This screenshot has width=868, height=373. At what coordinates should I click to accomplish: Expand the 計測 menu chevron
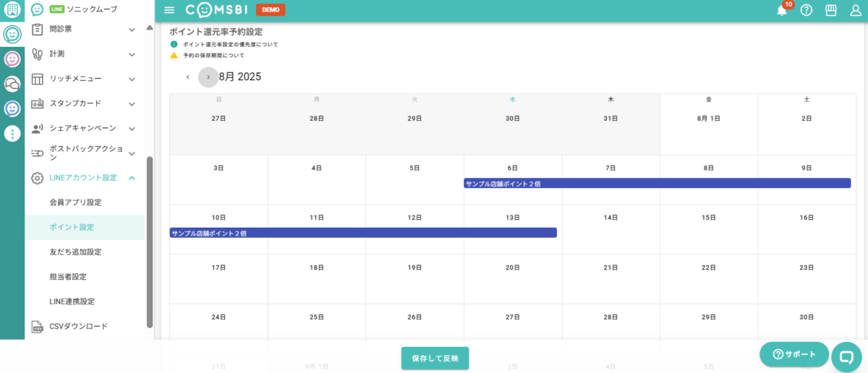(132, 54)
